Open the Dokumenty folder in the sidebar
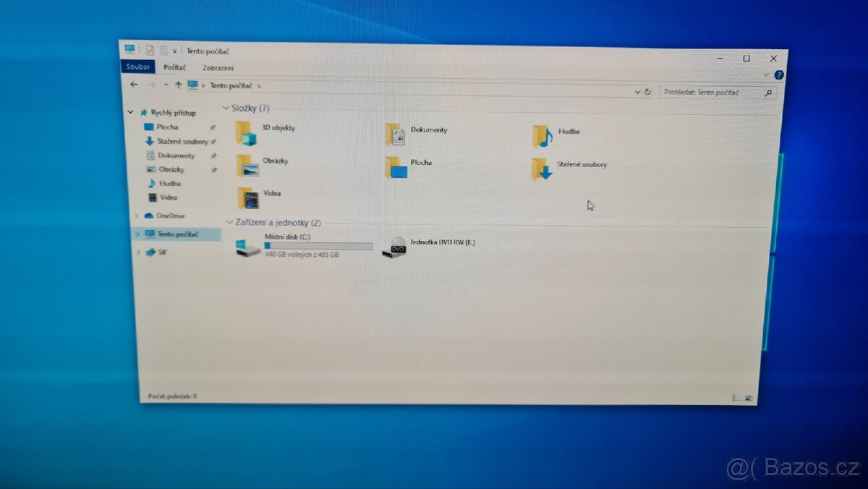The width and height of the screenshot is (868, 489). click(x=176, y=155)
